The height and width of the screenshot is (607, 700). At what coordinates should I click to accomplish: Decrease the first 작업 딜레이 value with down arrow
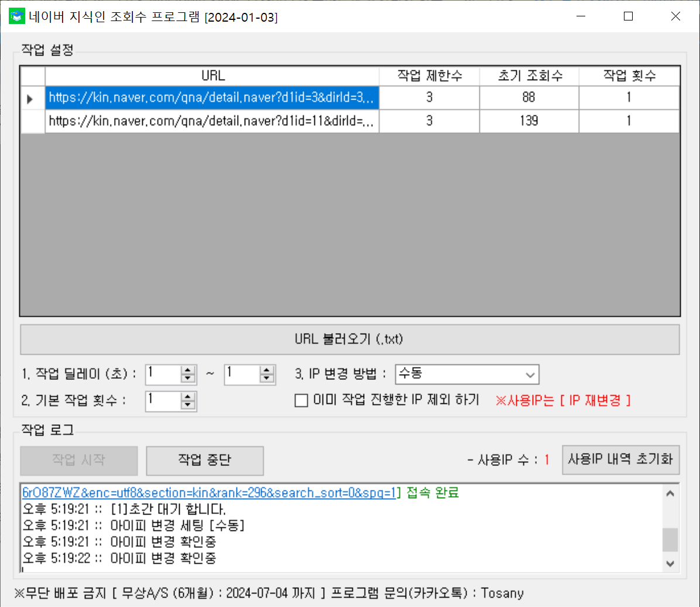pos(188,379)
